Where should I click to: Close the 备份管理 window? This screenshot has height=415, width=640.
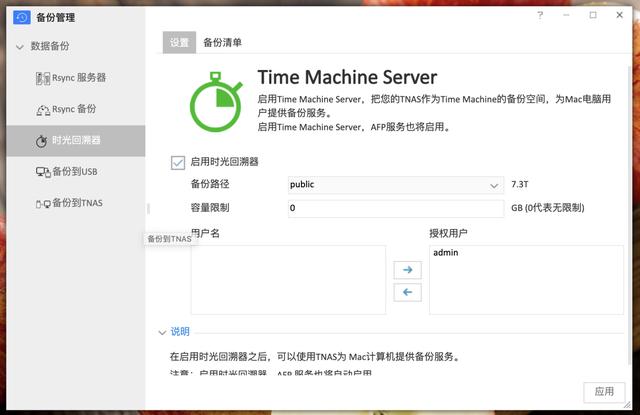tap(619, 15)
